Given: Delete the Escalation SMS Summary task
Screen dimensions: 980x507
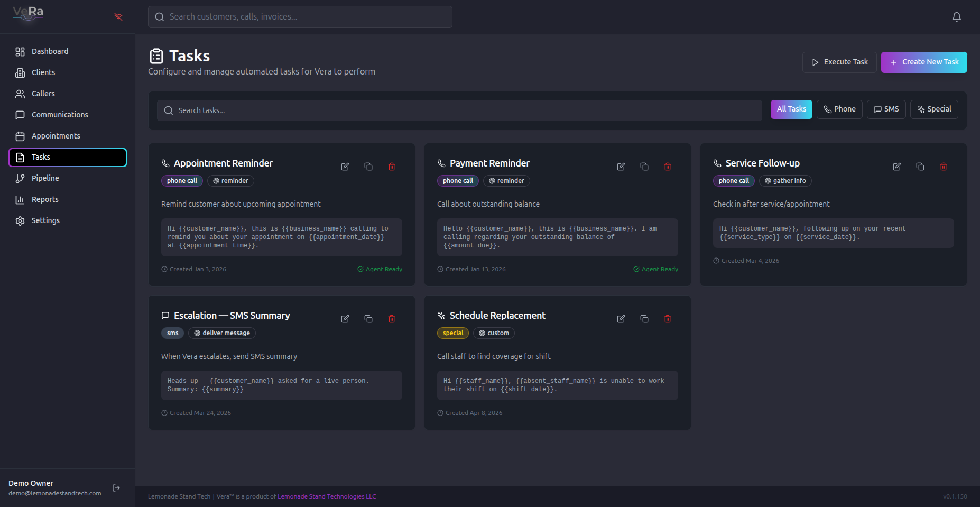Looking at the screenshot, I should [x=392, y=319].
